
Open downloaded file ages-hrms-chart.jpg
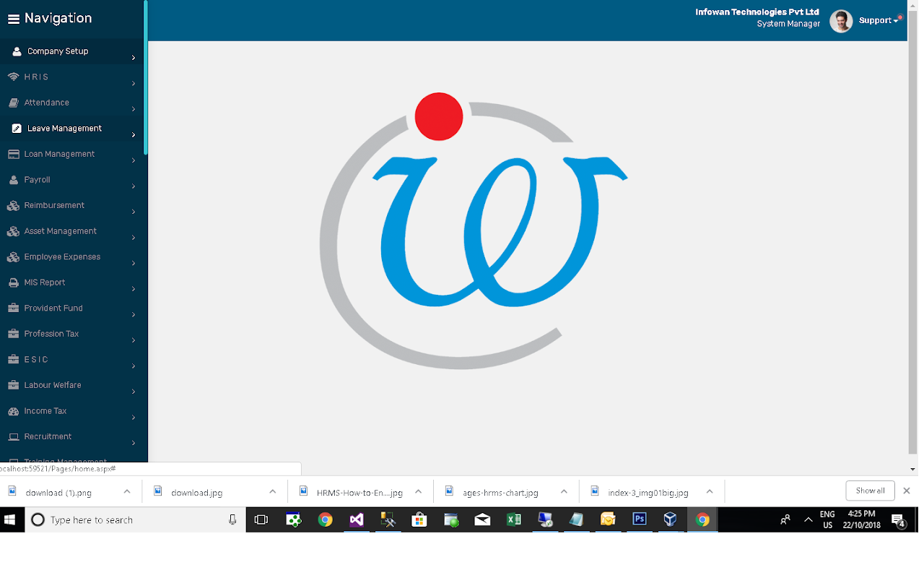[x=500, y=493]
